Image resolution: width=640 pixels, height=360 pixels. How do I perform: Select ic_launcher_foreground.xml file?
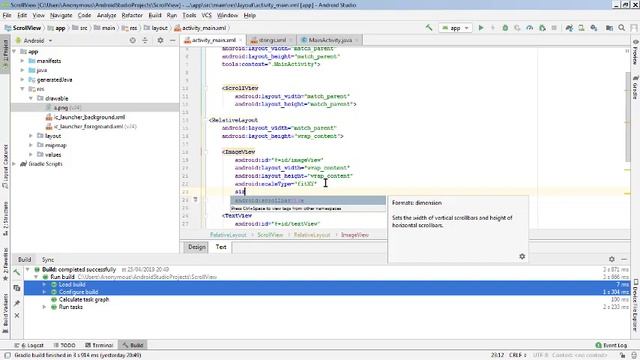tap(91, 127)
